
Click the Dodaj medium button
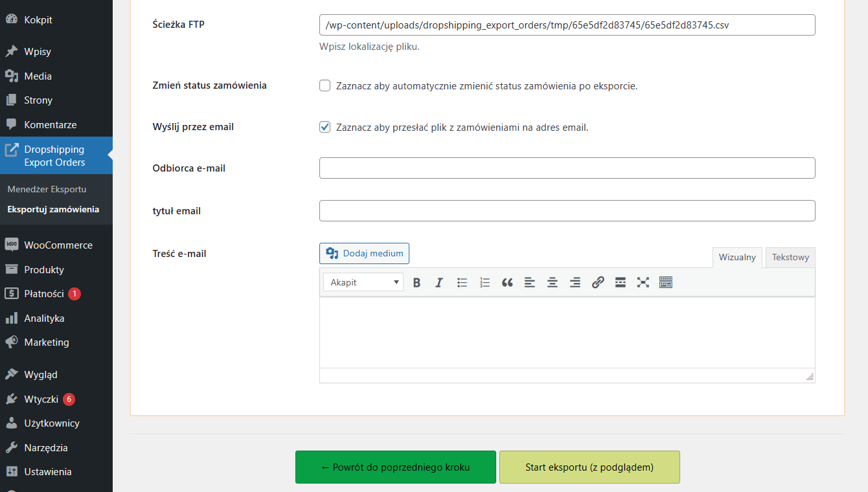pos(364,253)
